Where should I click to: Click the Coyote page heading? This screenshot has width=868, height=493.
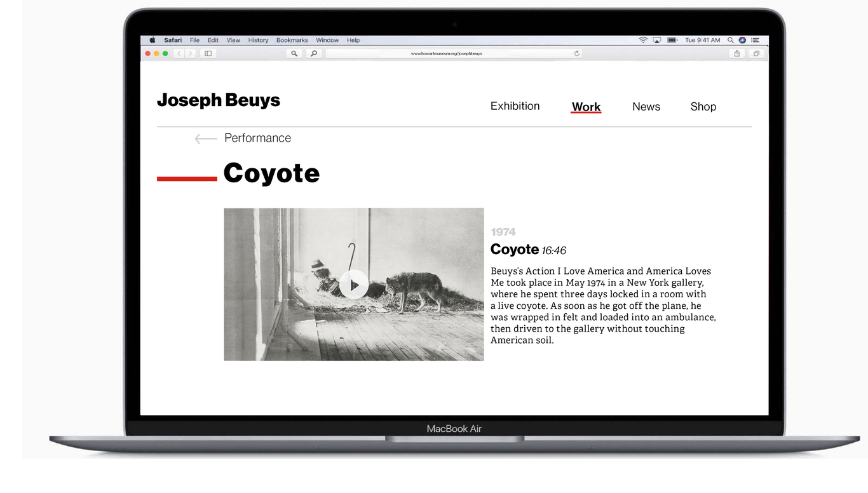271,173
